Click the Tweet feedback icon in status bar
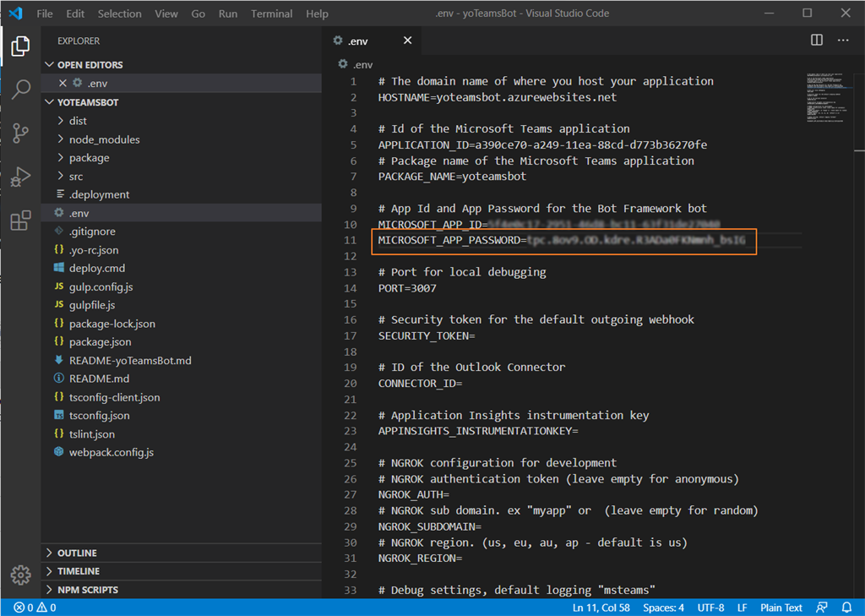The width and height of the screenshot is (865, 616). [821, 607]
